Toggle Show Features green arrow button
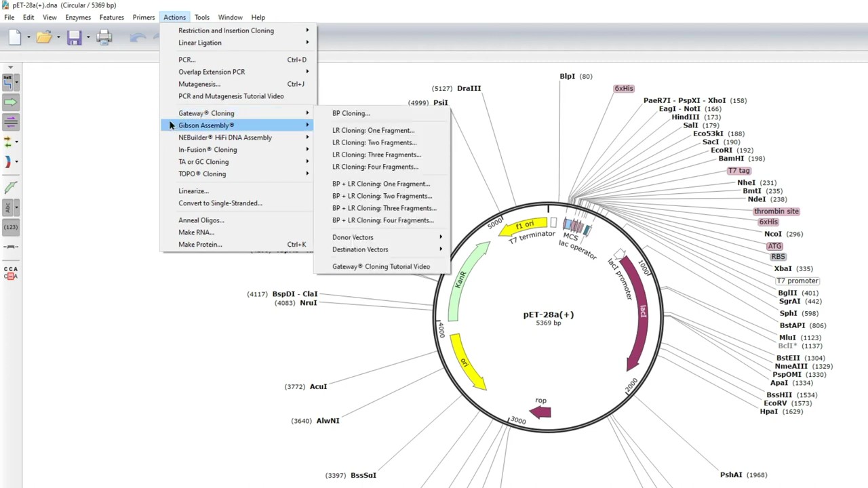 click(10, 102)
